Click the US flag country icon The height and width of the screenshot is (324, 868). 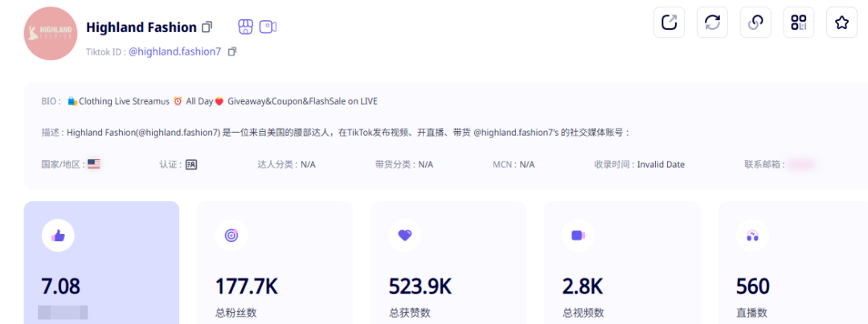click(x=93, y=164)
